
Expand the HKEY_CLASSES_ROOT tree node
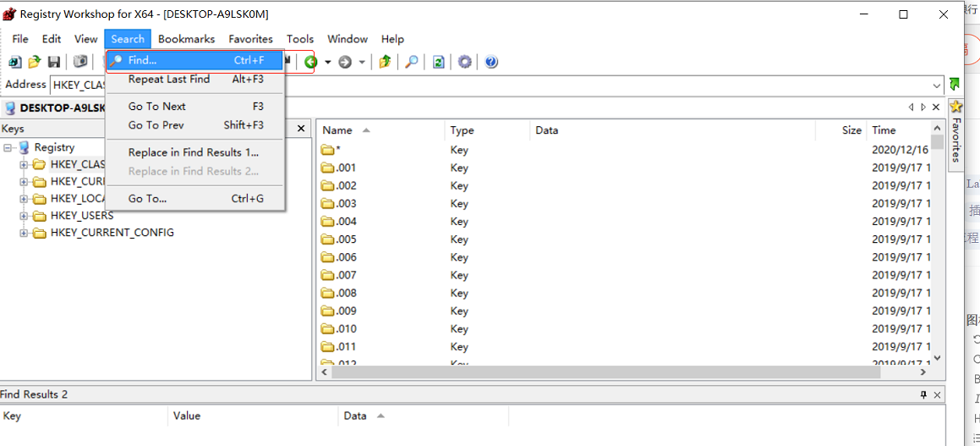(24, 164)
